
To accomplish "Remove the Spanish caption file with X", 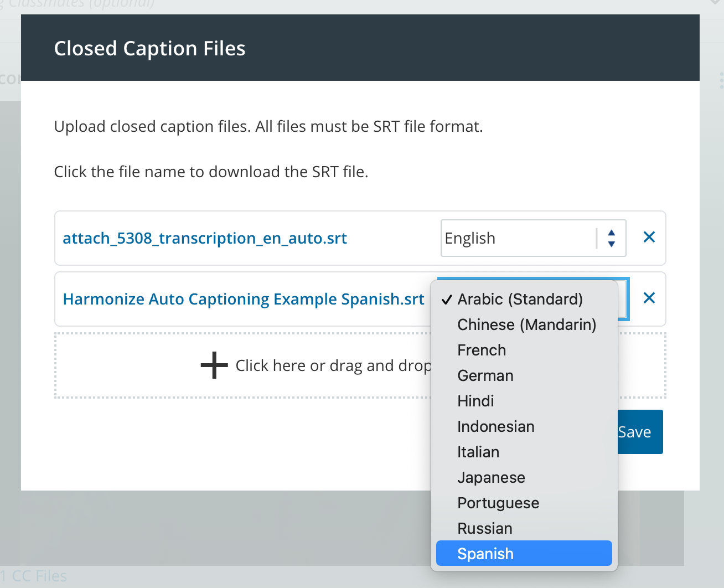I will pos(649,298).
